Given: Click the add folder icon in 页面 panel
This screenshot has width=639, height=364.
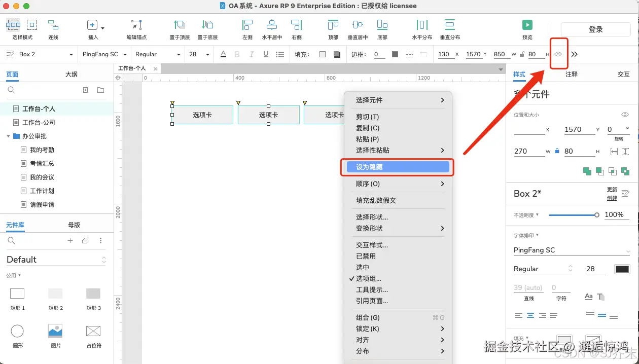Looking at the screenshot, I should 100,90.
